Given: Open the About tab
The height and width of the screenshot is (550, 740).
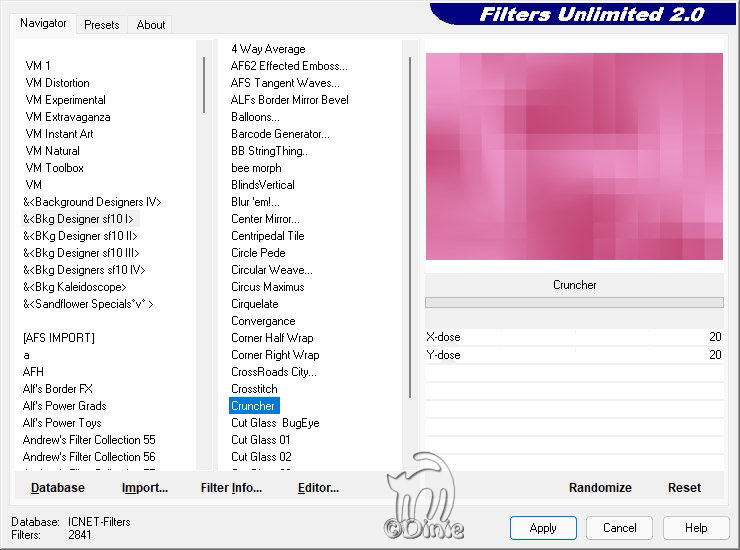Looking at the screenshot, I should coord(151,25).
